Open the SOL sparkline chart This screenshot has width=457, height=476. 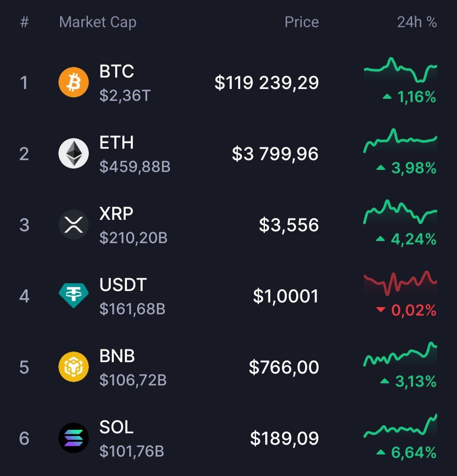(x=400, y=426)
